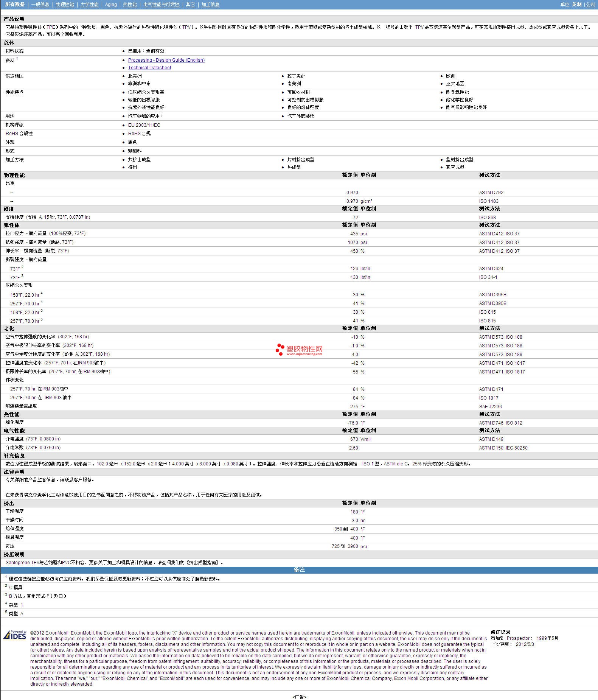Open the 一般信息 navigation link

(40, 5)
